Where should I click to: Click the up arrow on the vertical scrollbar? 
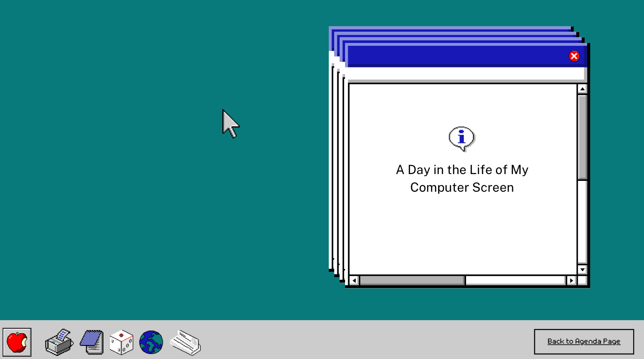582,89
